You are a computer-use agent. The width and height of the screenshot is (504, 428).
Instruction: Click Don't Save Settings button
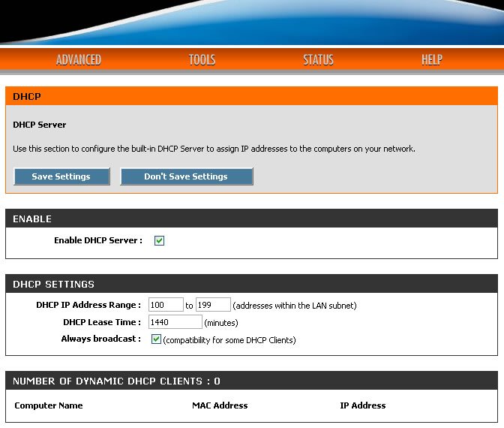187,176
